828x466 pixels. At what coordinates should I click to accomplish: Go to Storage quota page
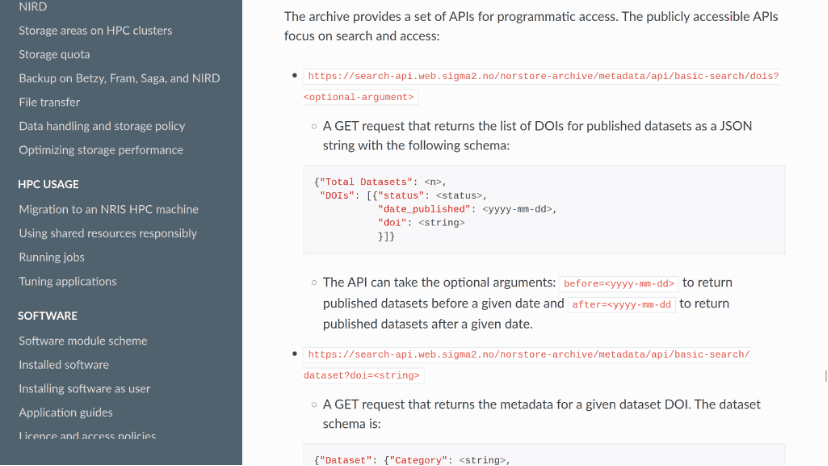tap(54, 54)
